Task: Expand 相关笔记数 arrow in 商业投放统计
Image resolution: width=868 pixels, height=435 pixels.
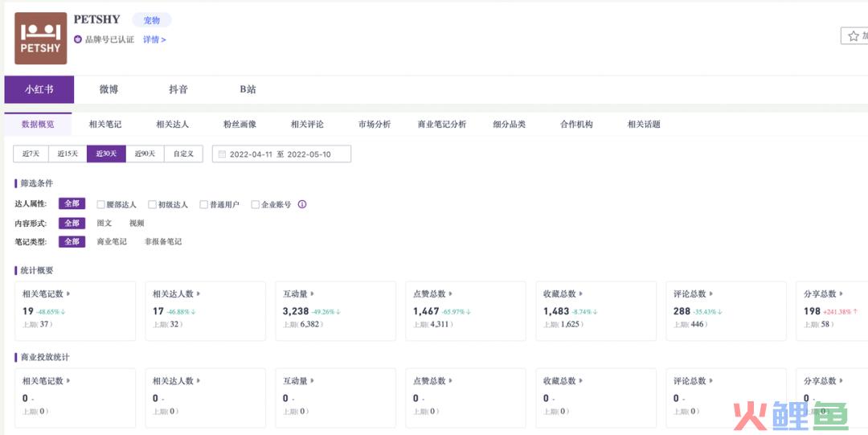Action: tap(68, 381)
